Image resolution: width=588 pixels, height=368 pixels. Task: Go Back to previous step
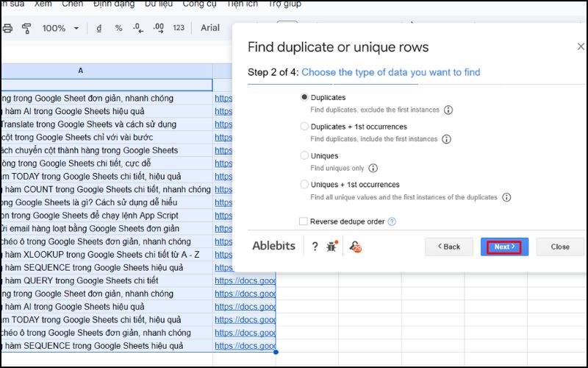449,247
